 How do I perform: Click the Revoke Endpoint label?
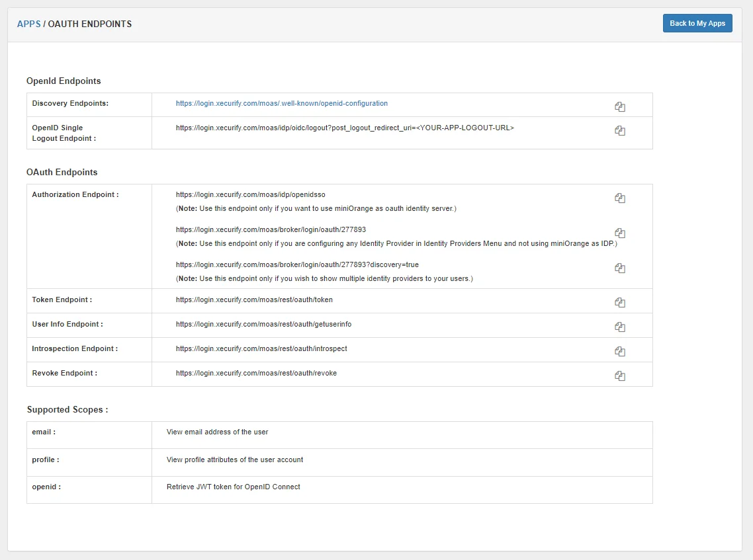click(x=64, y=373)
